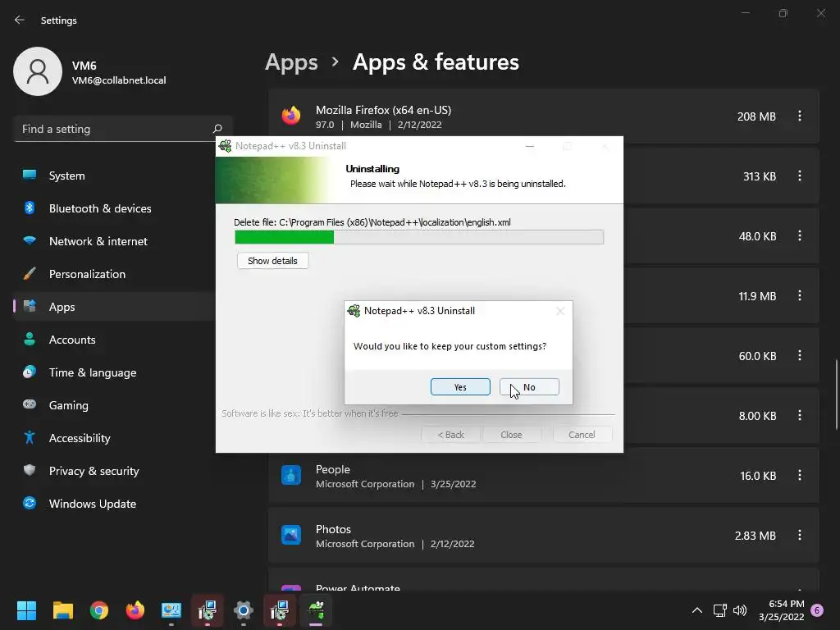
Task: Click the Settings back arrow
Action: pos(20,20)
